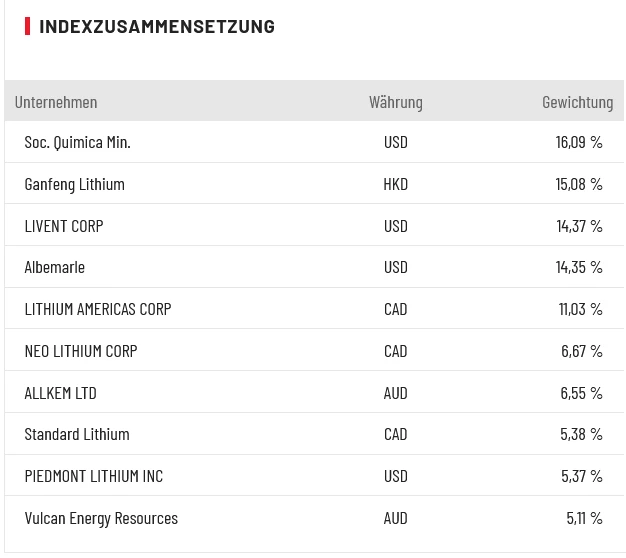
Task: Select the 16,09 % weighting value
Action: [x=579, y=142]
